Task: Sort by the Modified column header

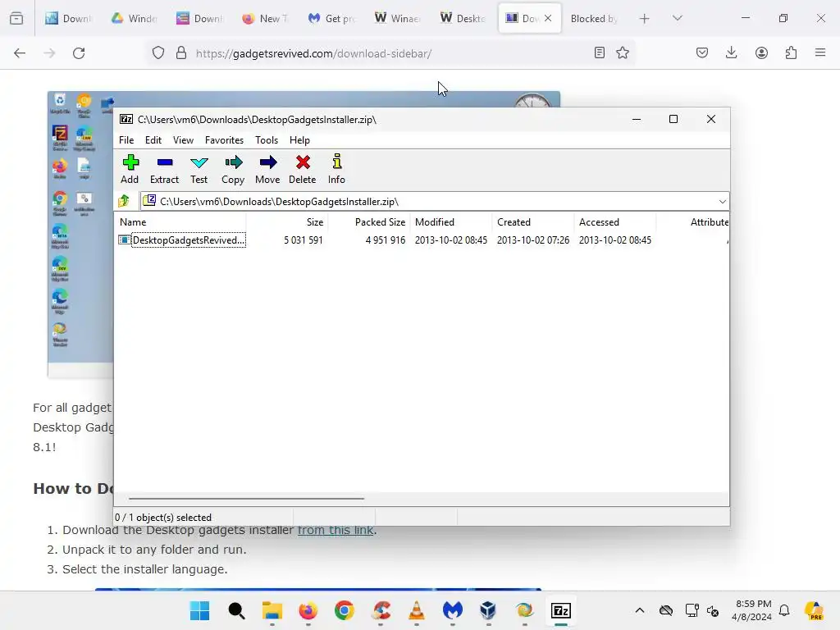Action: pyautogui.click(x=451, y=221)
